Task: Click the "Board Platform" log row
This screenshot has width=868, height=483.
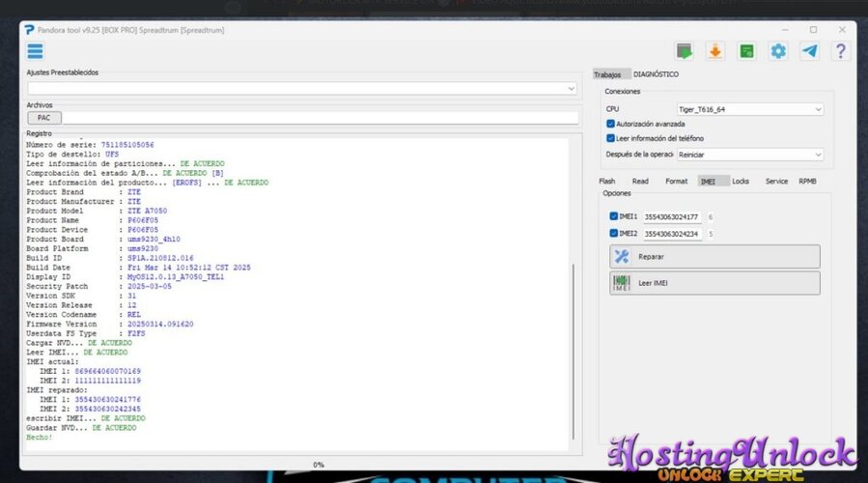Action: (x=92, y=248)
